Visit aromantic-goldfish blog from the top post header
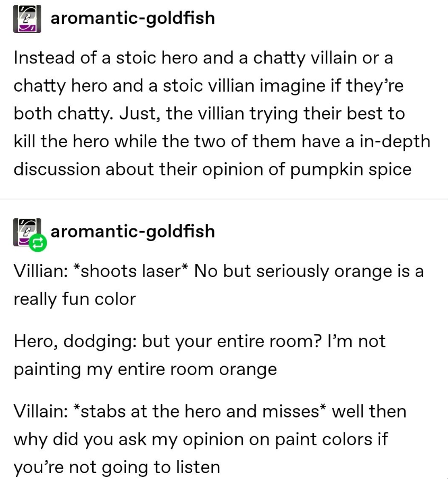 [132, 18]
